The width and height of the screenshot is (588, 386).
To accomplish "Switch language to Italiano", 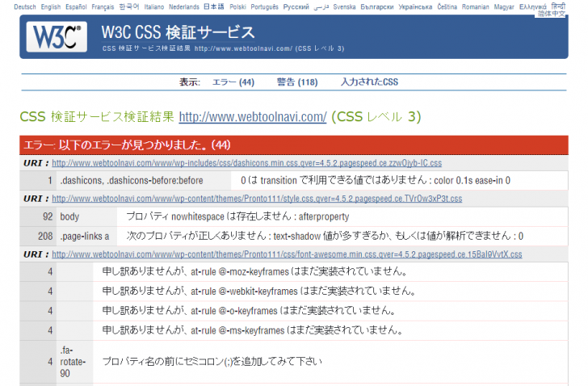I will coord(154,6).
